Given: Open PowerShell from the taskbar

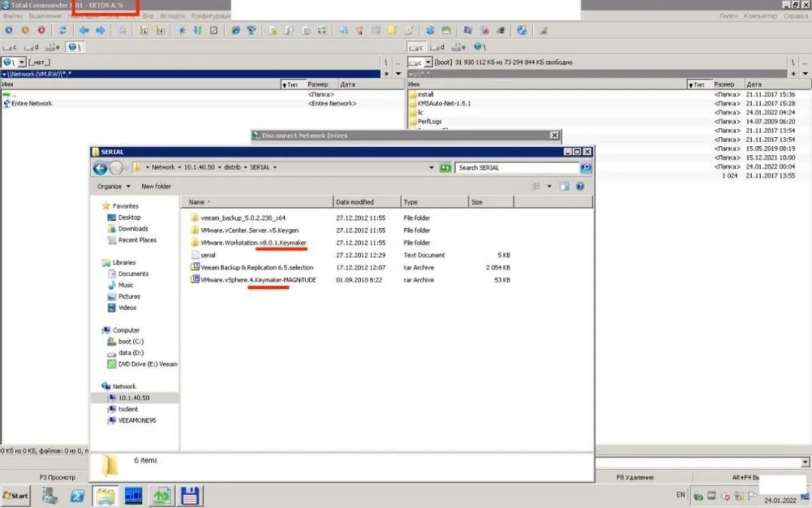Looking at the screenshot, I should coord(77,496).
